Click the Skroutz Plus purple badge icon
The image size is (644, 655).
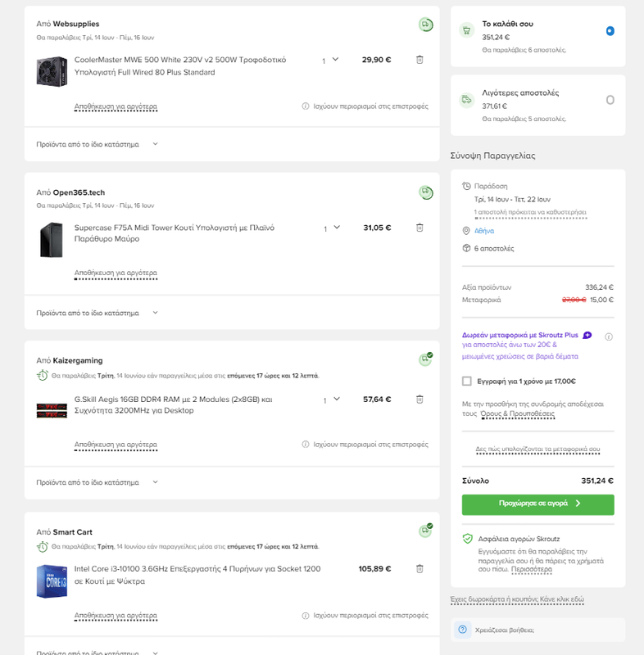tap(587, 335)
